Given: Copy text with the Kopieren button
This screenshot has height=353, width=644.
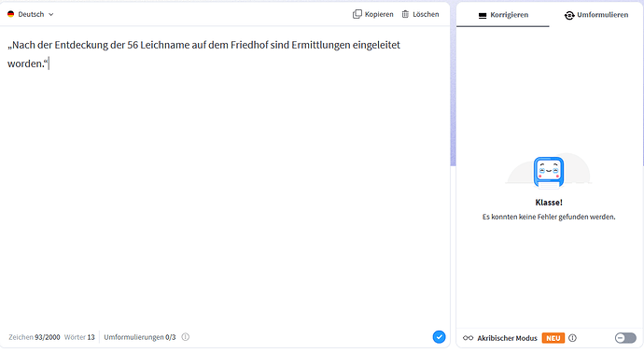Looking at the screenshot, I should click(x=373, y=14).
